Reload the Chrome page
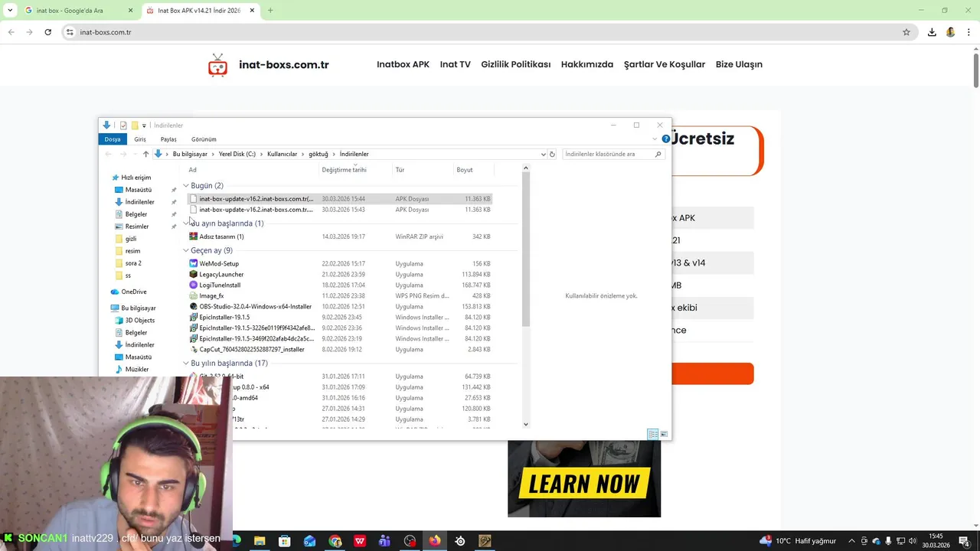The height and width of the screenshot is (551, 980). point(47,32)
